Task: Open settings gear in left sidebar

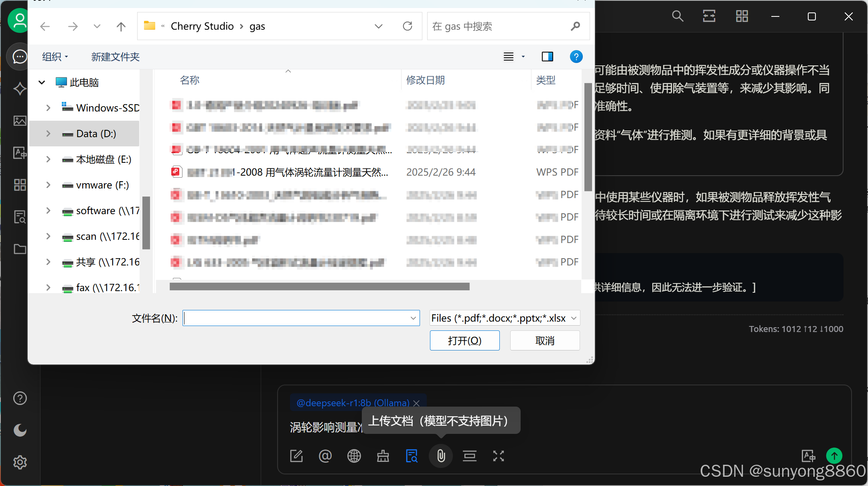Action: (x=20, y=462)
